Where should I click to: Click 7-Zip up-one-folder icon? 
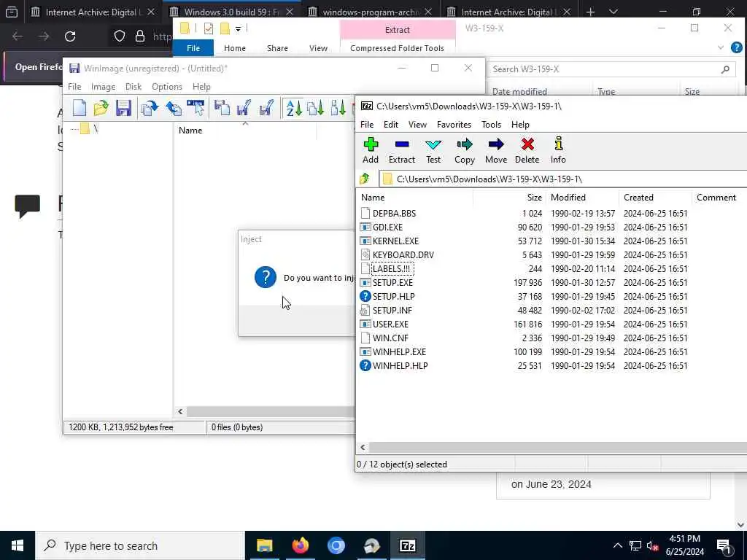[365, 179]
